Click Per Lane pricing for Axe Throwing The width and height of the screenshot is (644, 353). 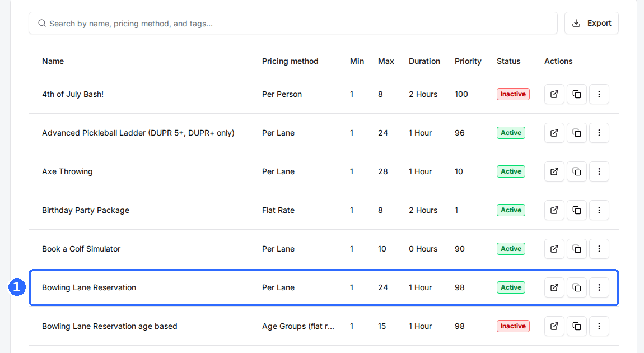pos(278,171)
